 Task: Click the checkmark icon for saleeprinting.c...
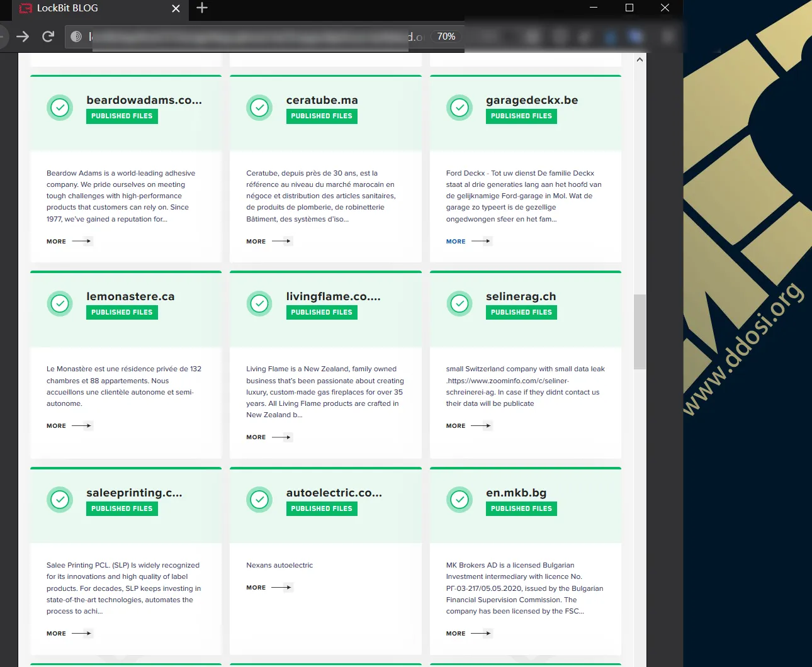60,500
